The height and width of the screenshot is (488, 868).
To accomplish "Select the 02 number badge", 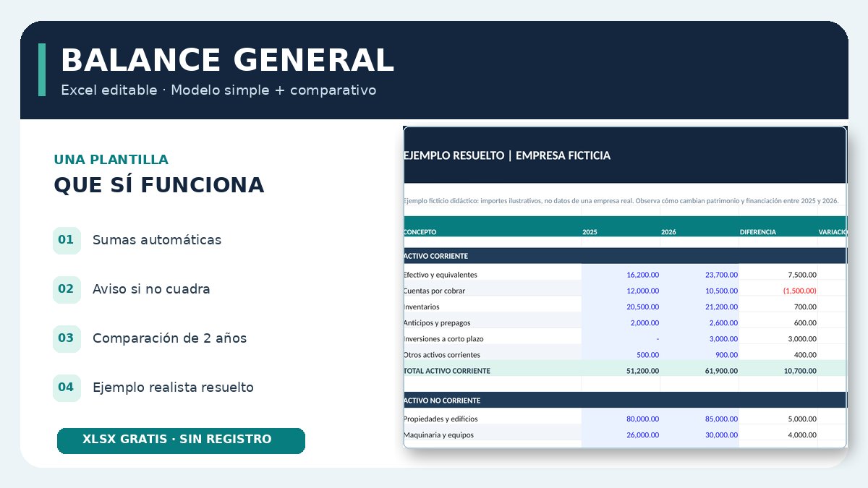I will [x=67, y=289].
